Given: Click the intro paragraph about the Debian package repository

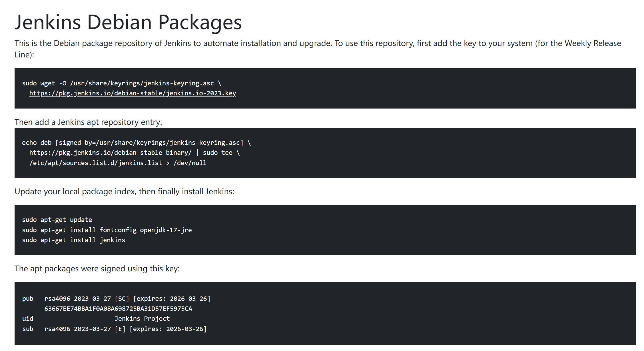Looking at the screenshot, I should (318, 49).
